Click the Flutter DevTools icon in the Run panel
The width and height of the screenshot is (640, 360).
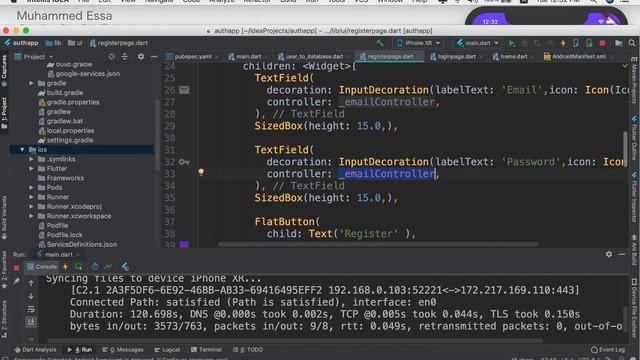(x=125, y=267)
